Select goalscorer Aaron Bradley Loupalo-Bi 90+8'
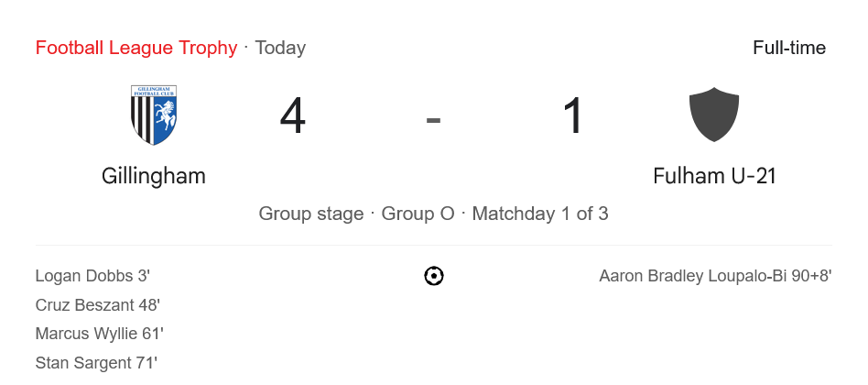This screenshot has width=868, height=385. [715, 276]
